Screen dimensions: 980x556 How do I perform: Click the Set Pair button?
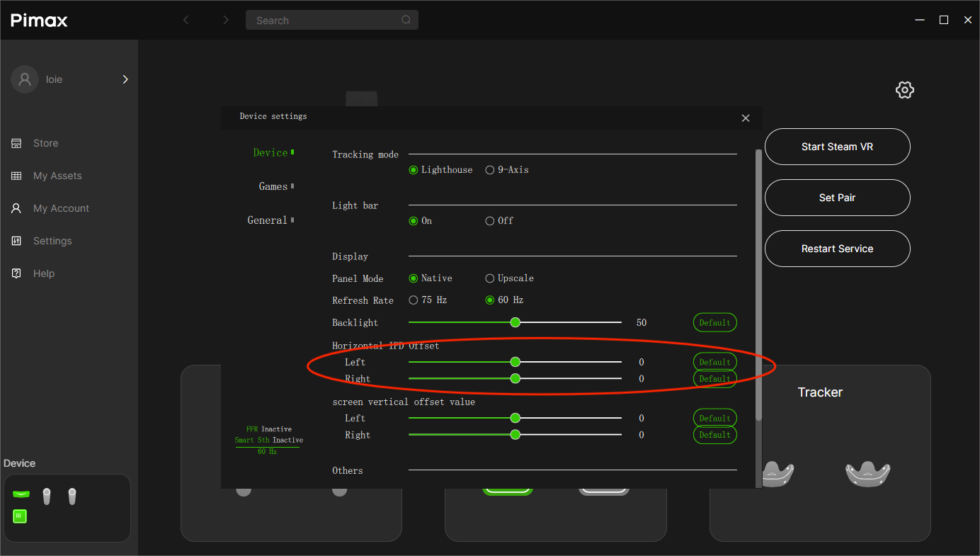point(838,198)
